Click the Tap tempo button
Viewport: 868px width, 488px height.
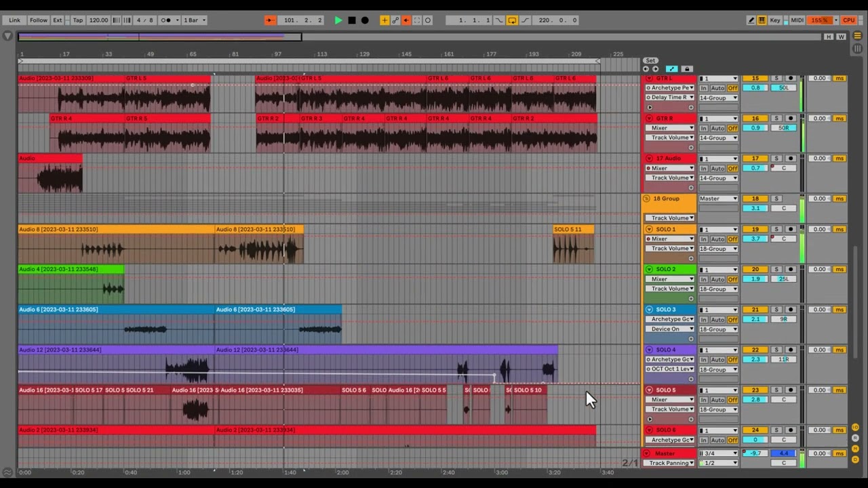(78, 20)
